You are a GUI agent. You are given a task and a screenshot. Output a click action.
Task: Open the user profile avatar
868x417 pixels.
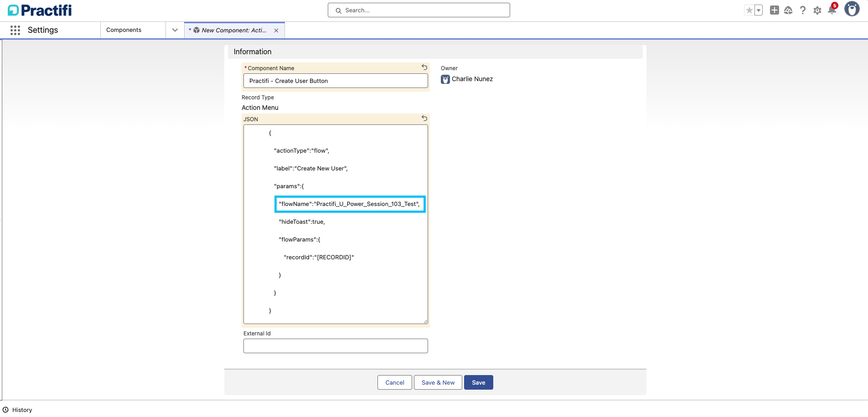[852, 9]
